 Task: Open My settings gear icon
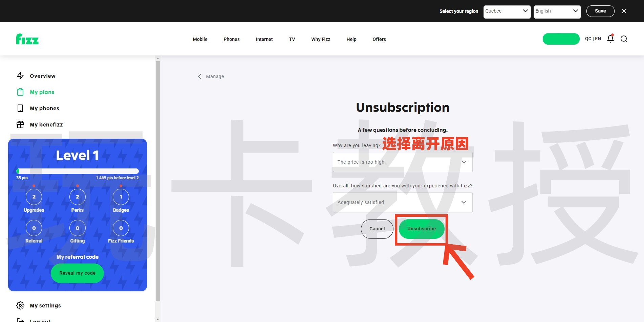[20, 305]
